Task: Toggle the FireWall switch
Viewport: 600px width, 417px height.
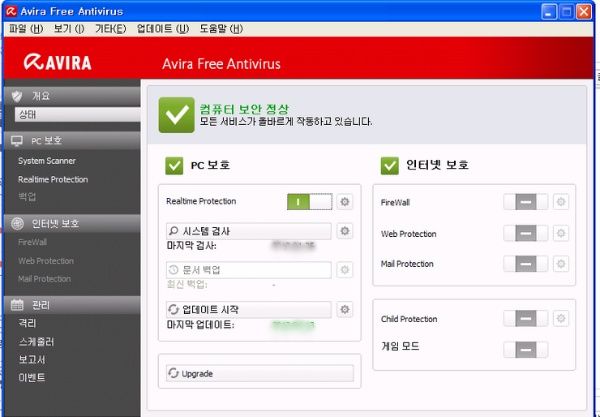Action: pos(525,202)
